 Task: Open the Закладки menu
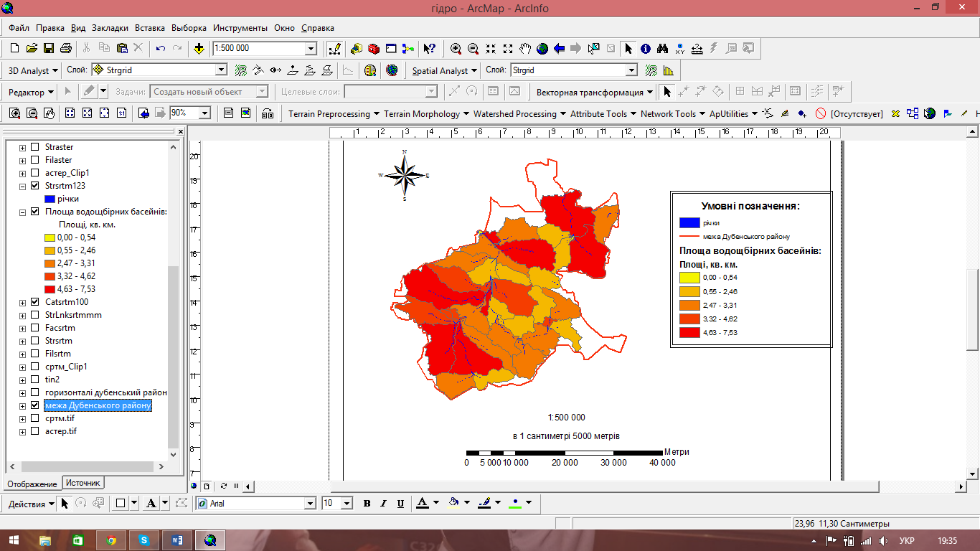(110, 28)
